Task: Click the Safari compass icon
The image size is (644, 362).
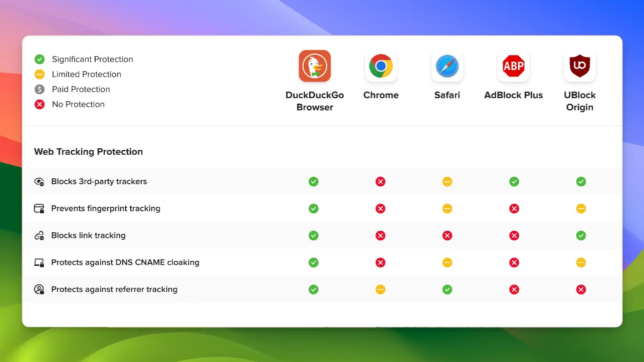Action: (x=447, y=66)
